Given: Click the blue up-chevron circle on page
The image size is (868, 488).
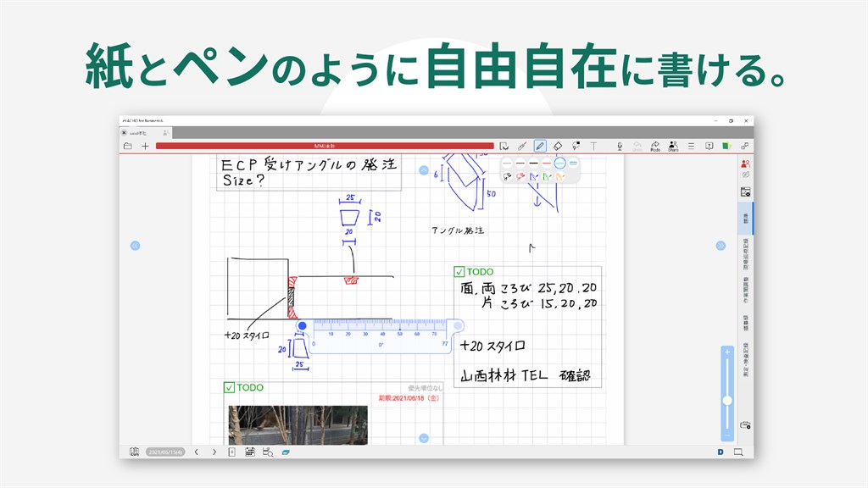Looking at the screenshot, I should (x=424, y=170).
